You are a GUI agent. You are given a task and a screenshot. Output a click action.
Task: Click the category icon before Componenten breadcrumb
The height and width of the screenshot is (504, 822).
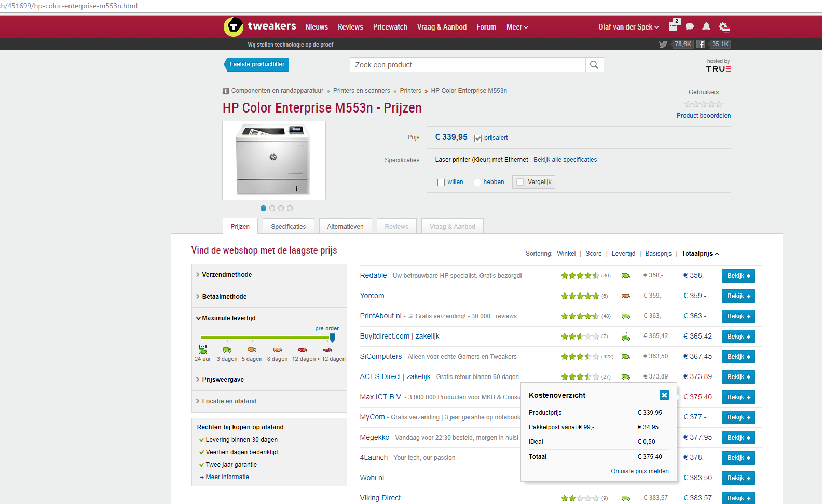(226, 91)
